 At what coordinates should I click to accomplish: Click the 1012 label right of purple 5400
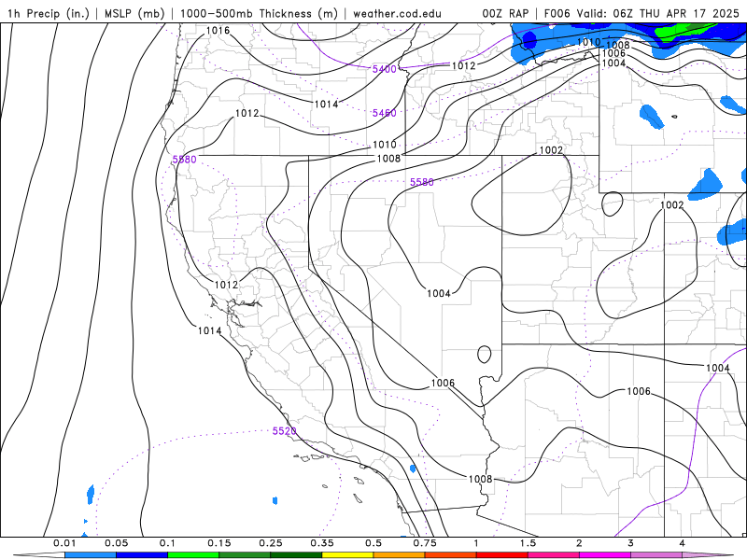[463, 65]
